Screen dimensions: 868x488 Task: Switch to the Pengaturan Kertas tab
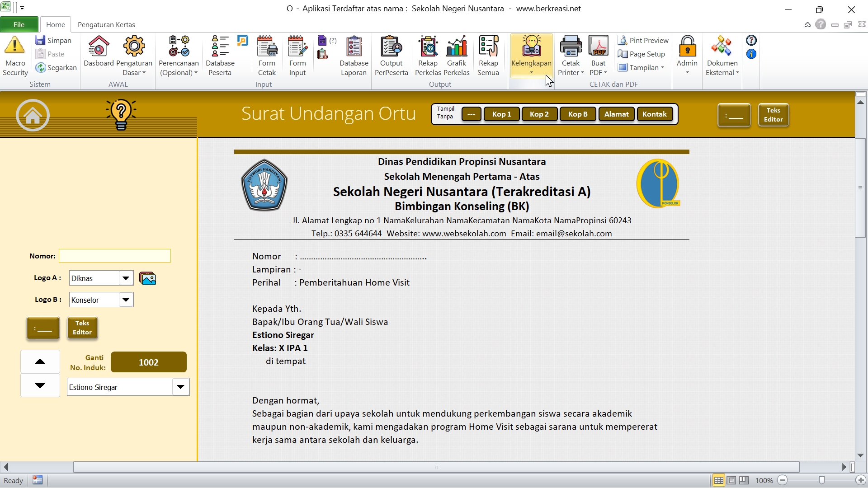pyautogui.click(x=106, y=24)
